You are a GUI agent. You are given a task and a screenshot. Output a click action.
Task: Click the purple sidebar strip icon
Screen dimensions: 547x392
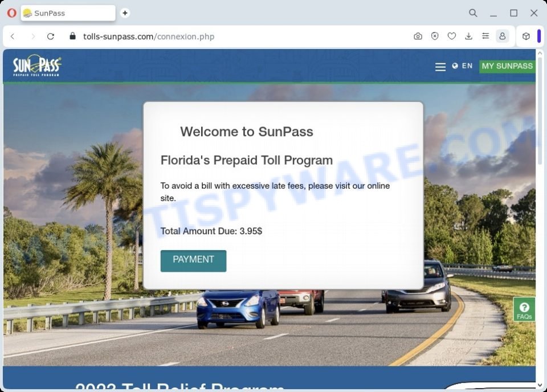pyautogui.click(x=539, y=36)
